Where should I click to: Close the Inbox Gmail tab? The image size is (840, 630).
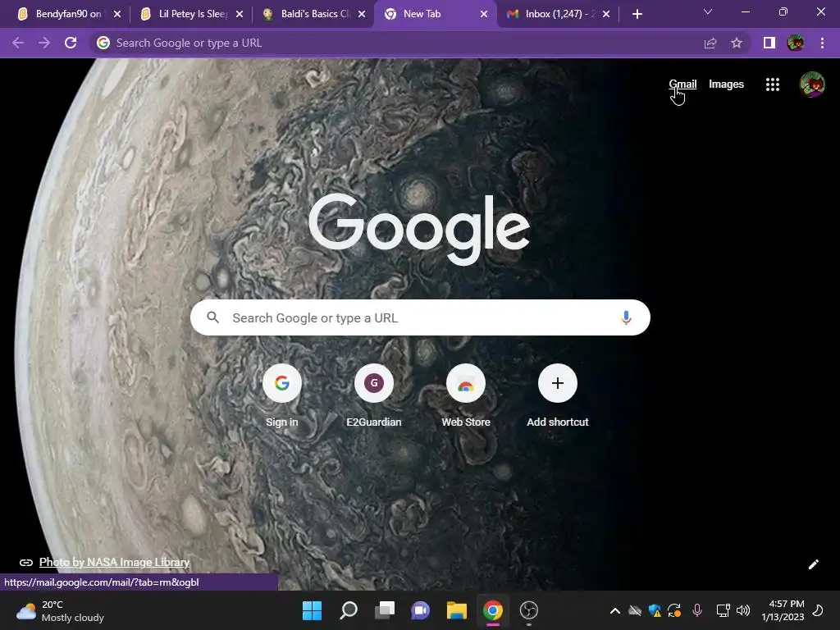tap(606, 14)
